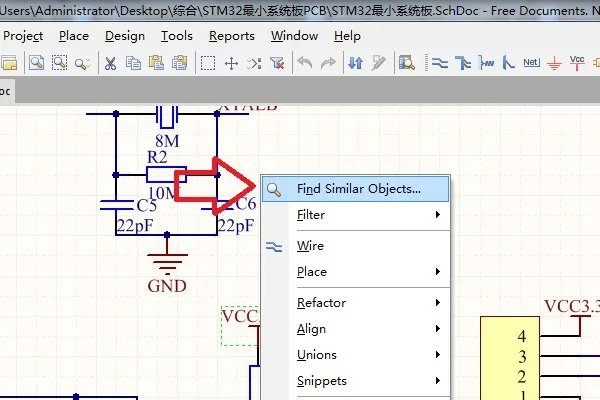Activate Select Objects Inside Area tool
The width and height of the screenshot is (600, 400).
pos(208,63)
